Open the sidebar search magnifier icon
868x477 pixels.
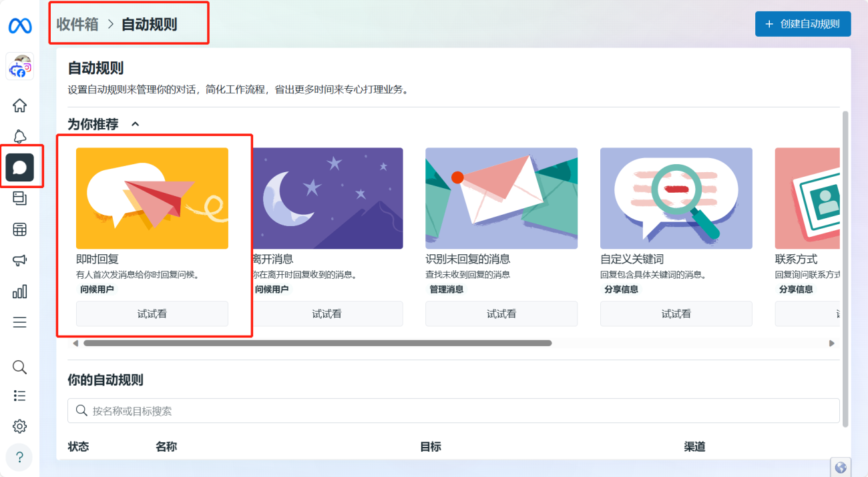click(20, 367)
